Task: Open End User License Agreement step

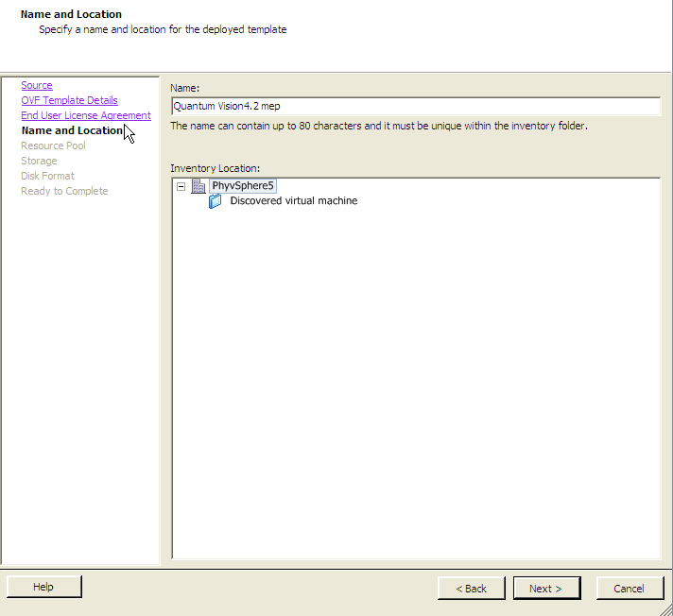Action: tap(86, 115)
